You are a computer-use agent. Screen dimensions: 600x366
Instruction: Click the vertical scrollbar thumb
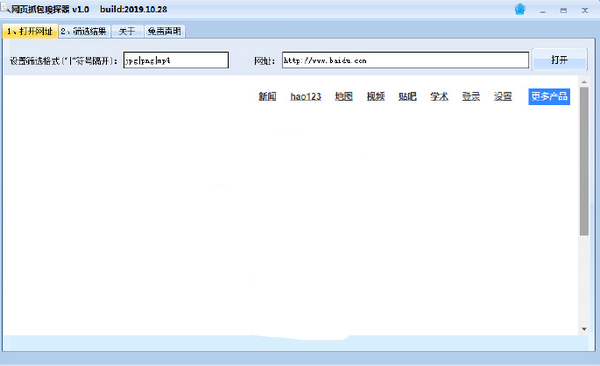584,161
